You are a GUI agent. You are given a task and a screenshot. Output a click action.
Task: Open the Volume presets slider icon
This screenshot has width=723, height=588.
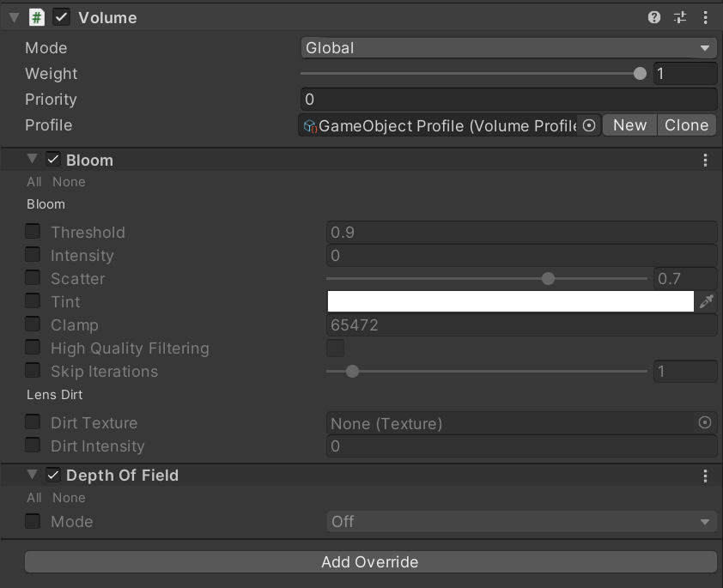pos(680,17)
